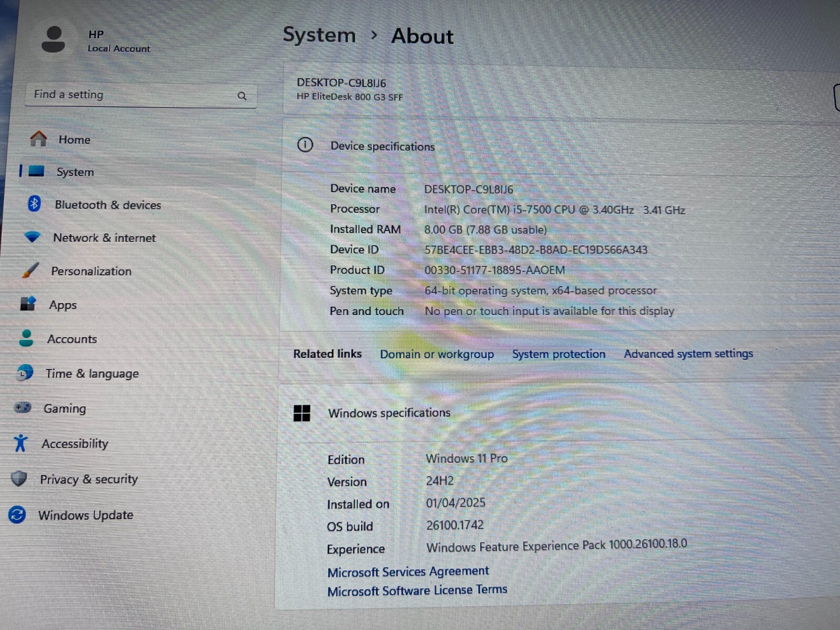This screenshot has width=840, height=630.
Task: Click the version value 24H2
Action: click(440, 480)
